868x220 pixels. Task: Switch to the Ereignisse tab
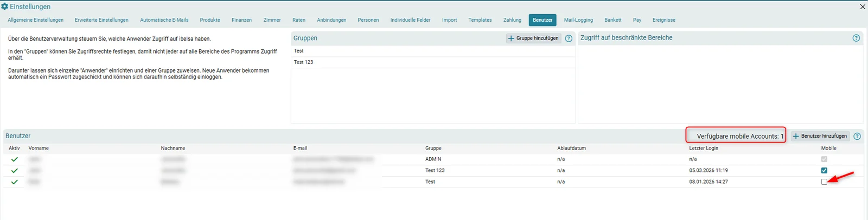coord(664,20)
